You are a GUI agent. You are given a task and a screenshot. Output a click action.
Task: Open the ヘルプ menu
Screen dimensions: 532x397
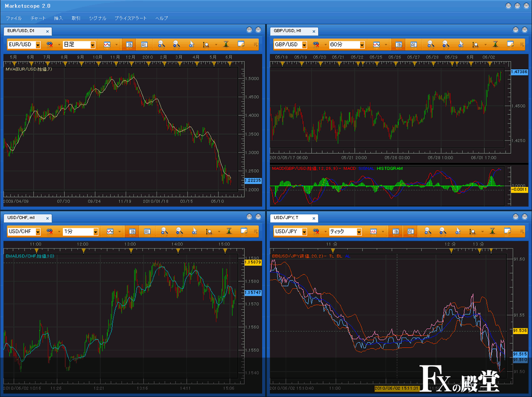point(162,18)
